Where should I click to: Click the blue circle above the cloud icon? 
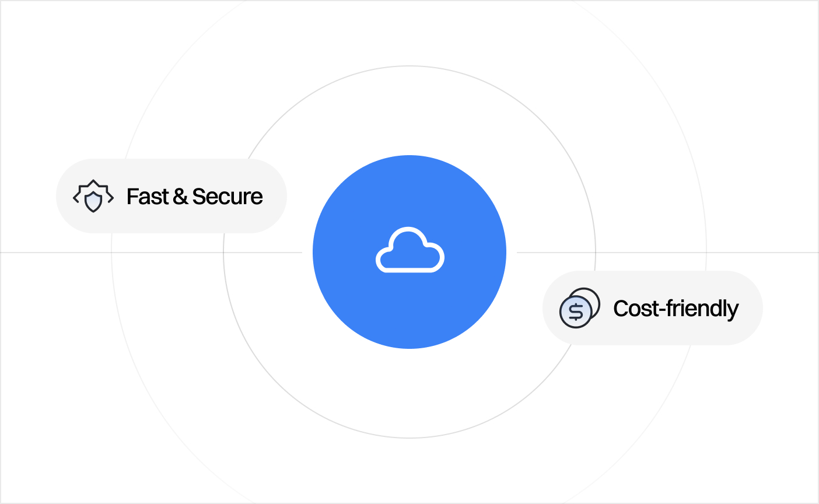pos(409,187)
